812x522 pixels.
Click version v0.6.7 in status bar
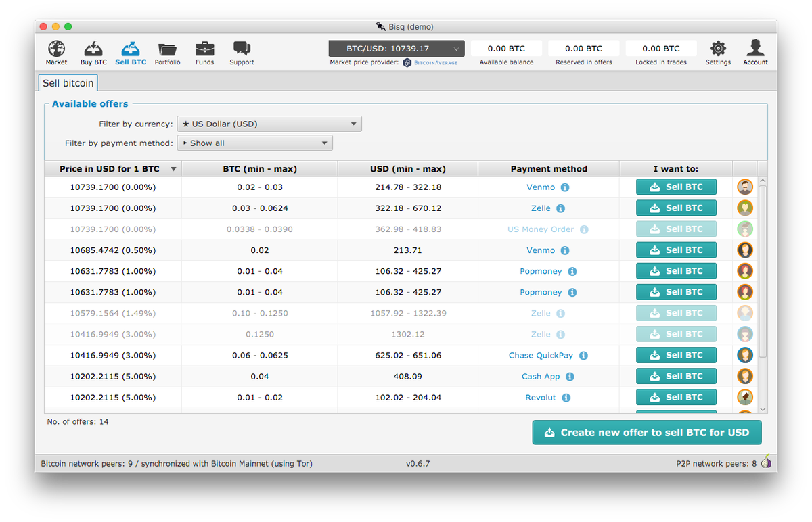coord(418,464)
